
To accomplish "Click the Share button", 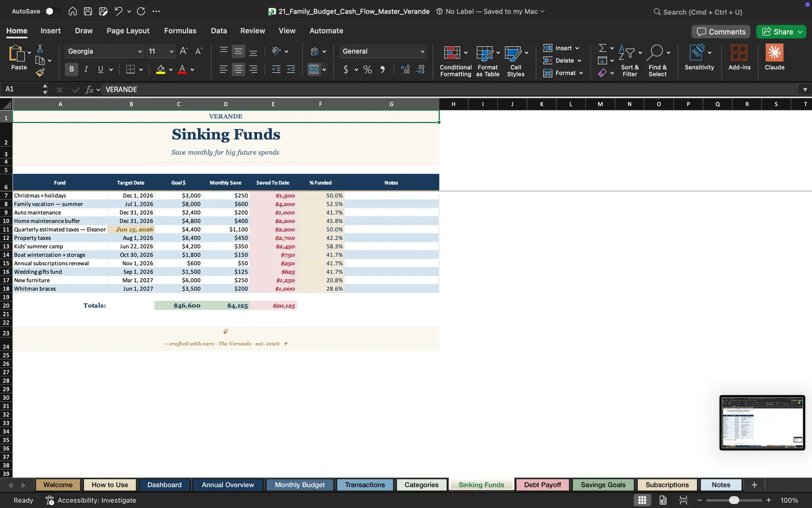I will coord(777,31).
